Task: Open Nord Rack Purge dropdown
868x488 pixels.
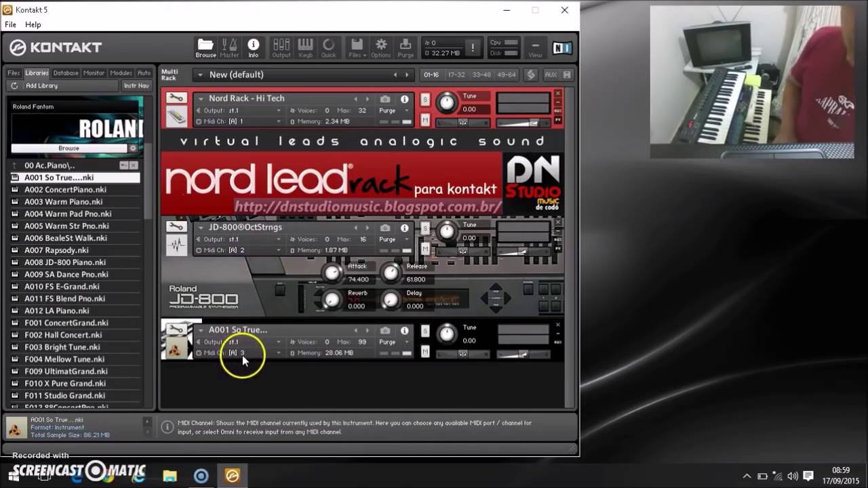Action: tap(395, 110)
